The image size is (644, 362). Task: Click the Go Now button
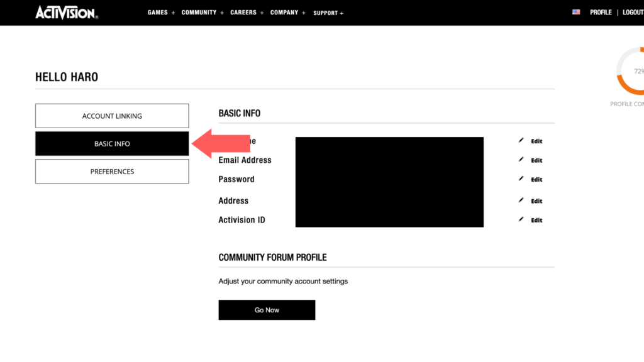pos(267,310)
